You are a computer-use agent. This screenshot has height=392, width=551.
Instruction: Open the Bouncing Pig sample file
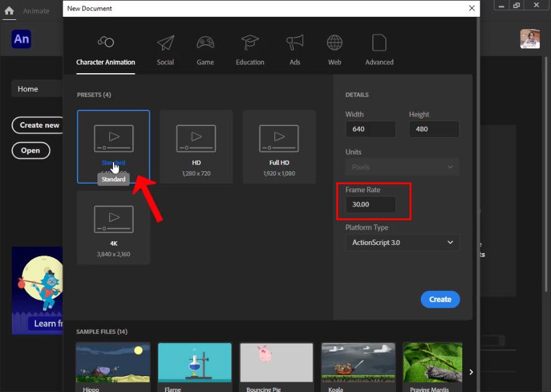tap(276, 367)
